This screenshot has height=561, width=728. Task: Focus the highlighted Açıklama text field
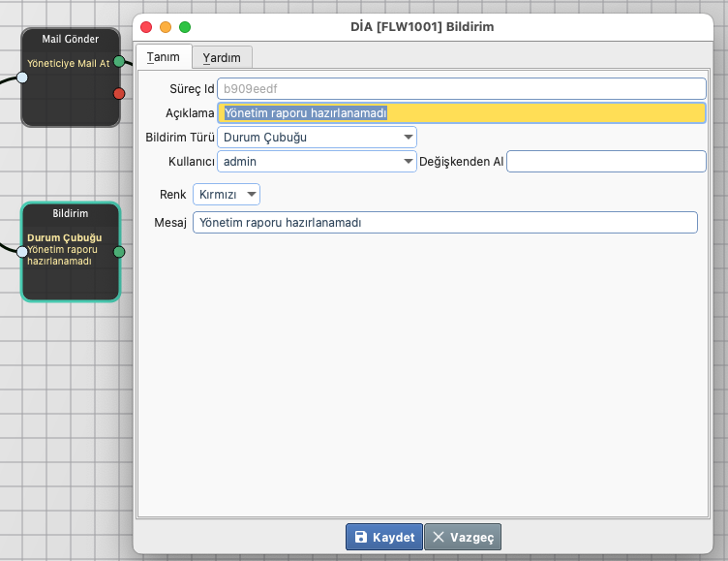(x=462, y=113)
